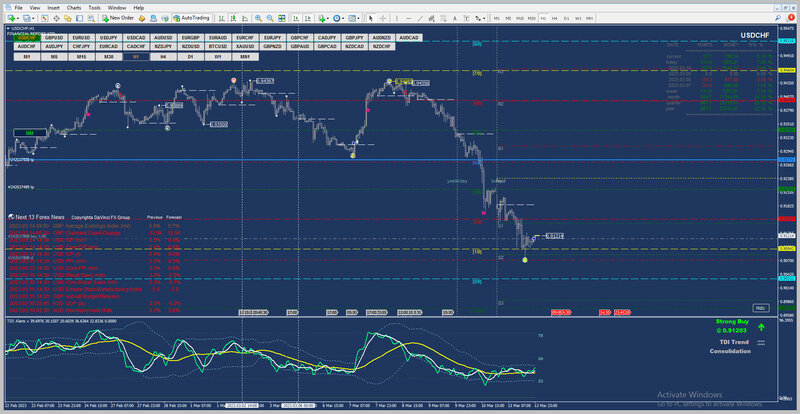Open the Tools menu
The image size is (800, 414).
pyautogui.click(x=94, y=8)
